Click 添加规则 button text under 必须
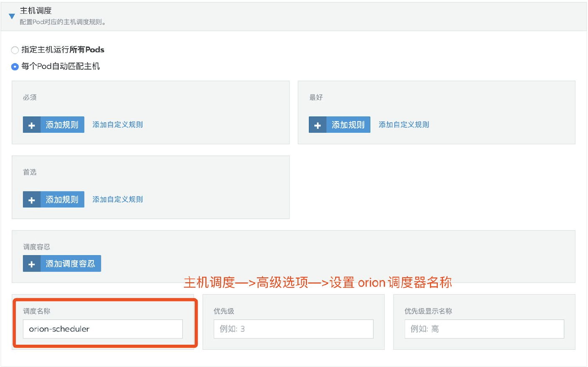 pos(62,125)
